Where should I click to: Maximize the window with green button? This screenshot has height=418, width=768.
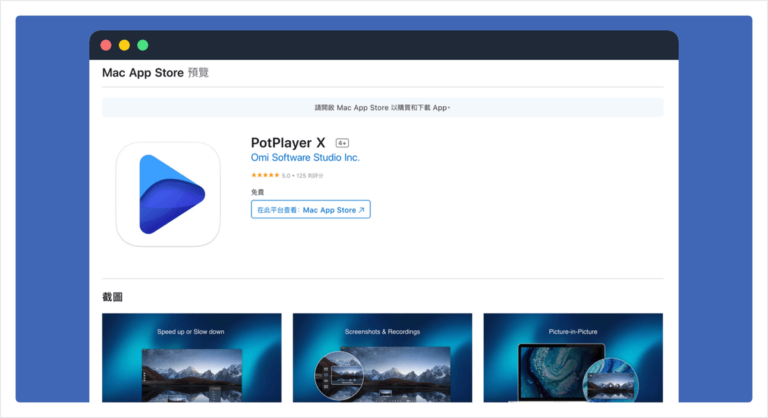tap(143, 45)
